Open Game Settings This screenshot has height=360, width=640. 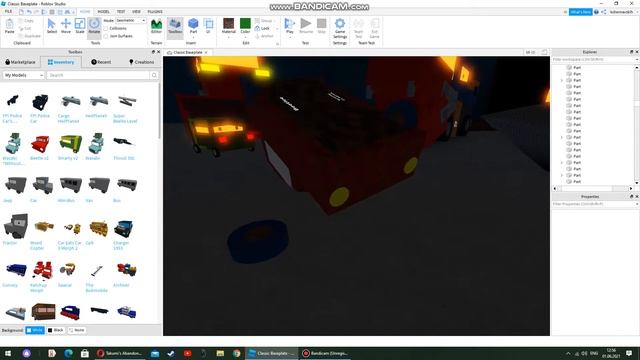click(340, 28)
